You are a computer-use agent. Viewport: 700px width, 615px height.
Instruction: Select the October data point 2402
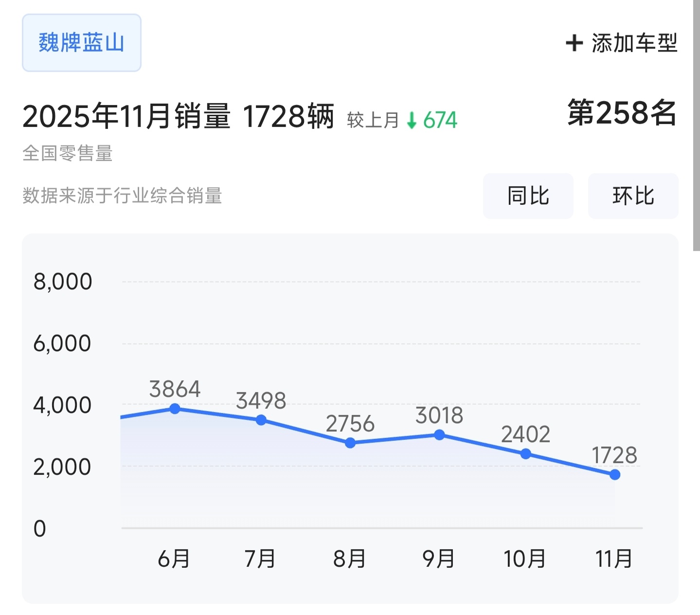pyautogui.click(x=526, y=454)
